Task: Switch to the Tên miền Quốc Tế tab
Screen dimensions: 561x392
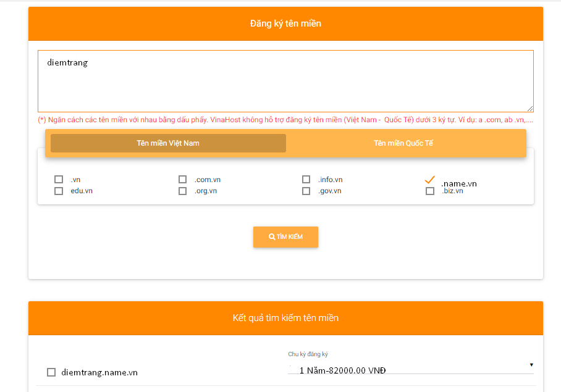Action: click(406, 143)
